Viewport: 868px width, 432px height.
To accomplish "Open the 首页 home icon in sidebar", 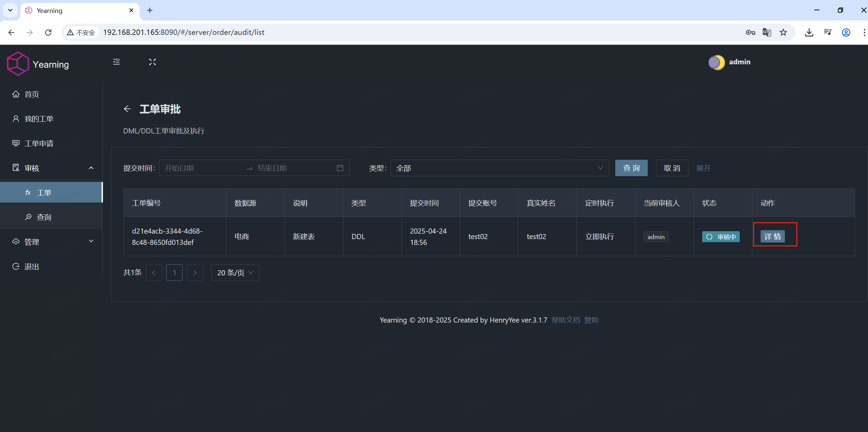I will coord(16,94).
